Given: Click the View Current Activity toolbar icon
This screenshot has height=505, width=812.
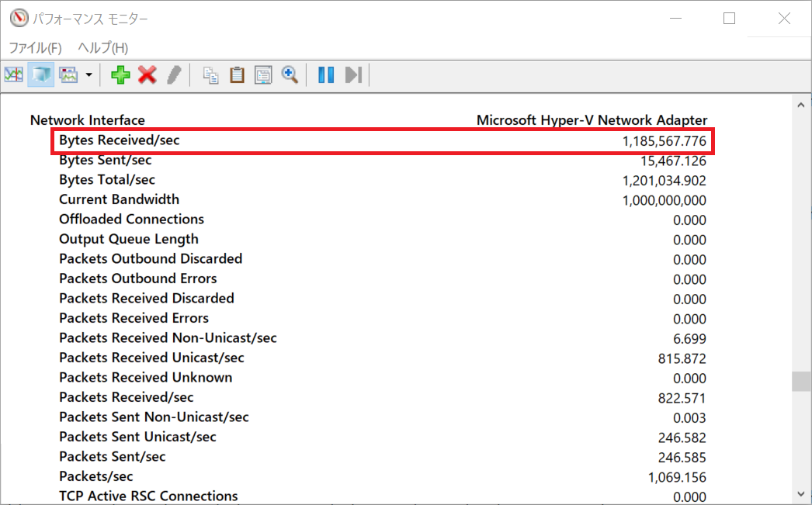Looking at the screenshot, I should point(13,74).
